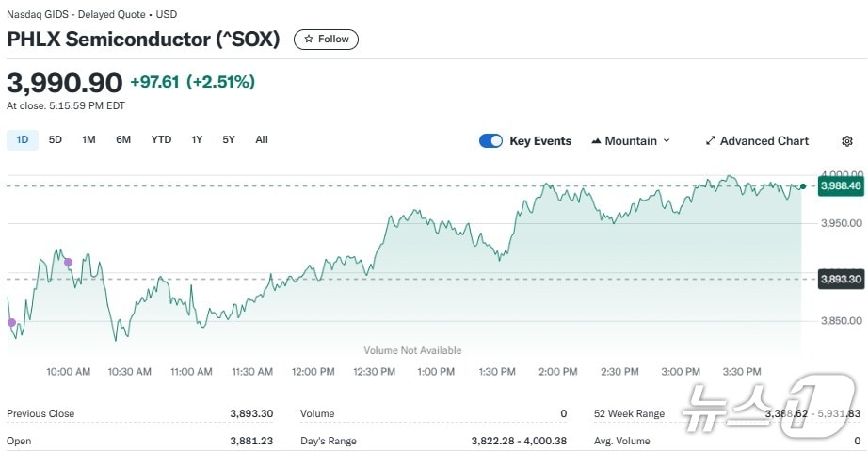Viewport: 868px width, 451px height.
Task: Click the expand arrows icon for Advanced Chart
Action: [711, 141]
